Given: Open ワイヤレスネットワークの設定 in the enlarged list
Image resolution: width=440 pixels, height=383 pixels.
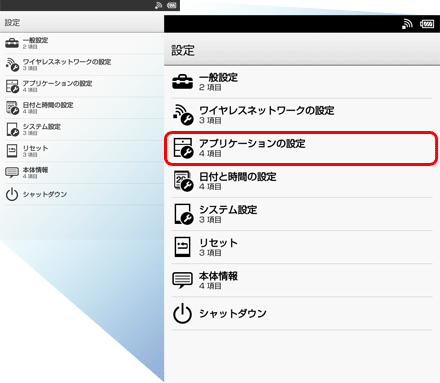Looking at the screenshot, I should click(302, 115).
